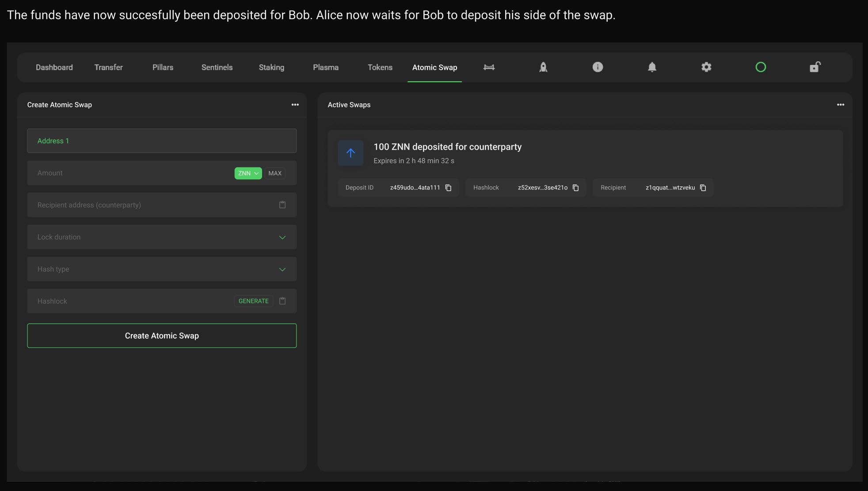Paste into Recipient address field
The height and width of the screenshot is (491, 868).
tap(282, 205)
